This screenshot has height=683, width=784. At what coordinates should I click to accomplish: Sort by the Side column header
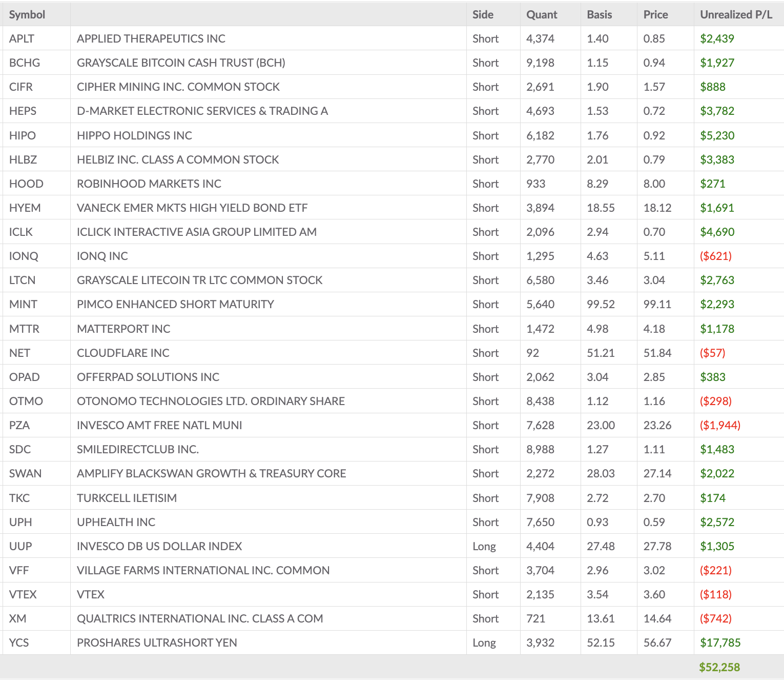click(x=483, y=14)
